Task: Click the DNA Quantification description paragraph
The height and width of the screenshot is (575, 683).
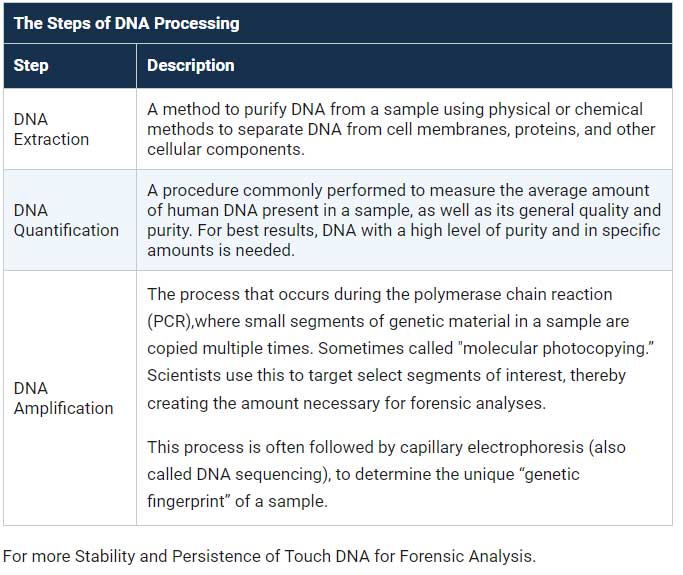Action: click(404, 220)
